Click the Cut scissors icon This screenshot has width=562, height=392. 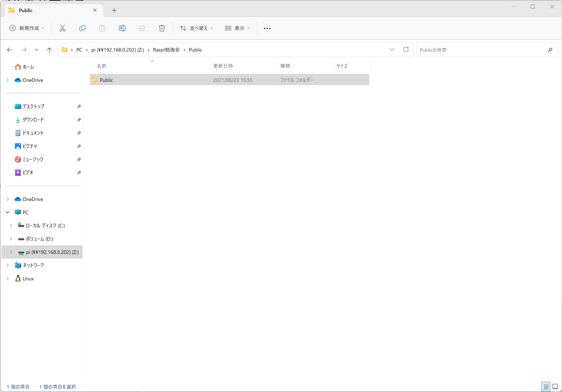pyautogui.click(x=63, y=28)
